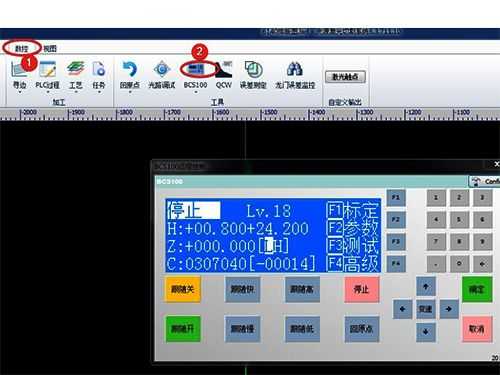Image resolution: width=500 pixels, height=375 pixels.
Task: Click the green 确定 confirm key
Action: 477,289
